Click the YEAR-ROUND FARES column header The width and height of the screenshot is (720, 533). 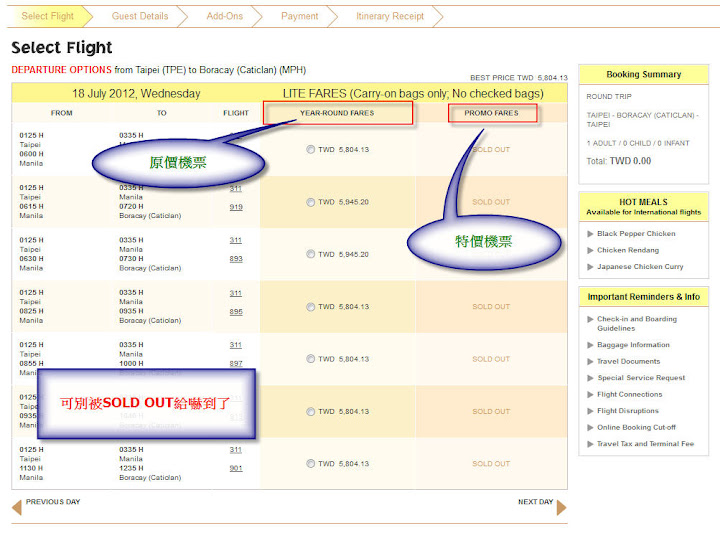click(338, 113)
